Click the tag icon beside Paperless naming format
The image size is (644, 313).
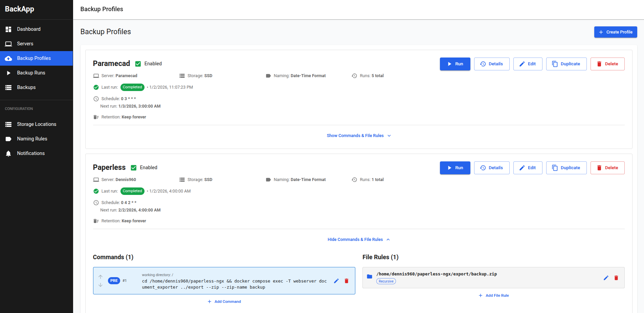(268, 180)
